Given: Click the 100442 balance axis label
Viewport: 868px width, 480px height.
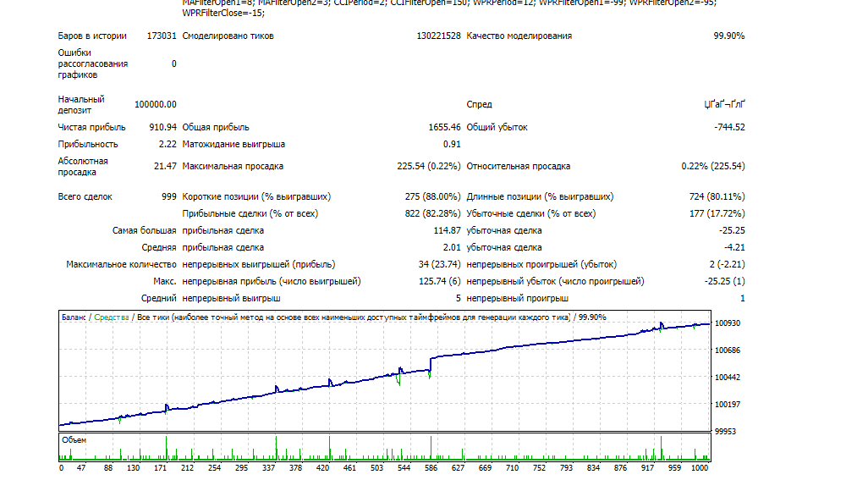Looking at the screenshot, I should [728, 378].
